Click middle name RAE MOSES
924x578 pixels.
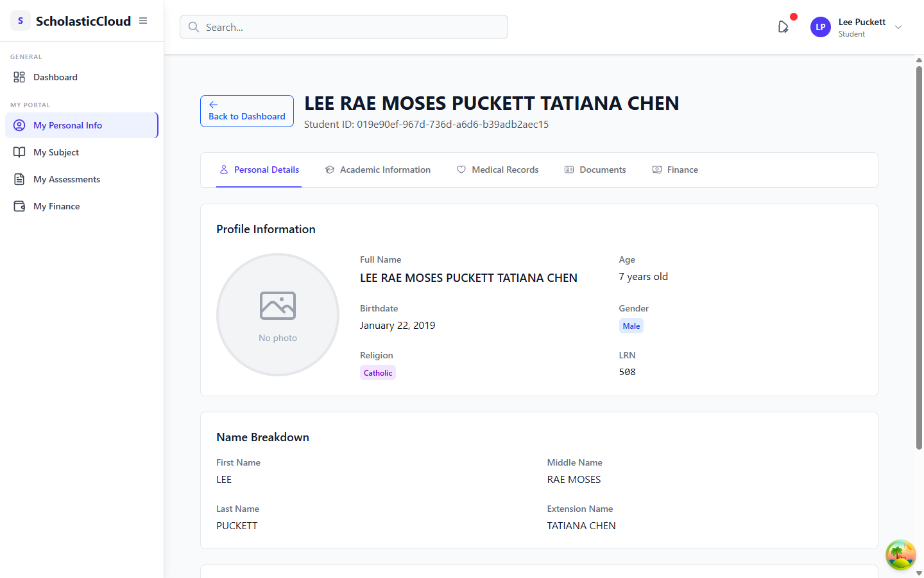tap(574, 480)
